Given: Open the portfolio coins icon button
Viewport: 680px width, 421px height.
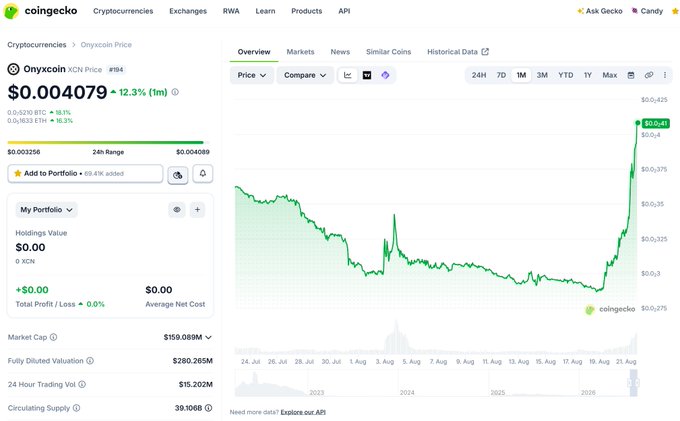Looking at the screenshot, I should (x=177, y=175).
